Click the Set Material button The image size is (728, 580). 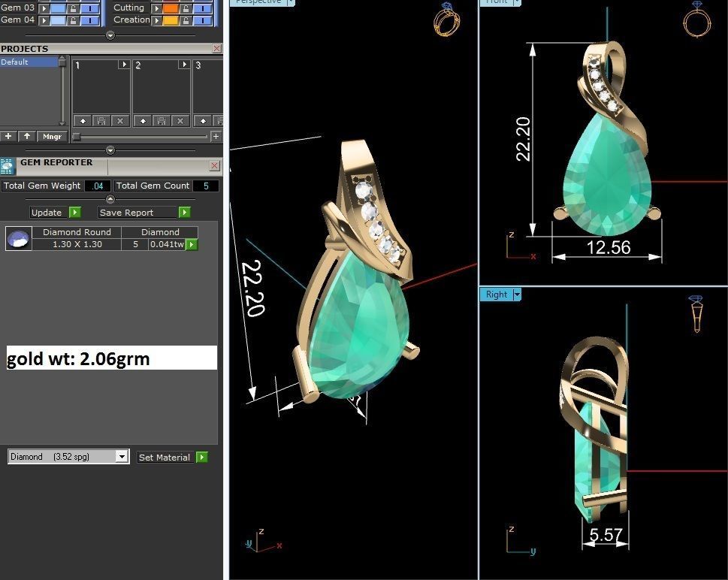[x=165, y=457]
